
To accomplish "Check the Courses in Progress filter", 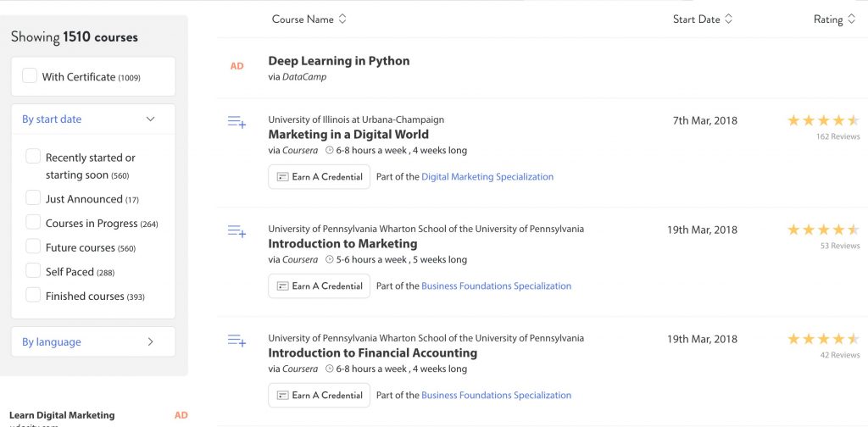I will tap(33, 222).
